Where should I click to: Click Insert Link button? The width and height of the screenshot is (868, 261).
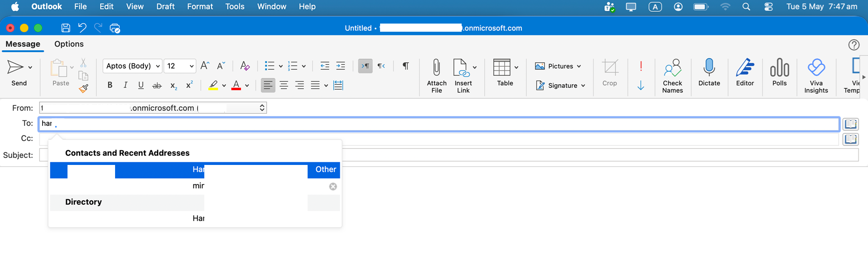pyautogui.click(x=463, y=76)
